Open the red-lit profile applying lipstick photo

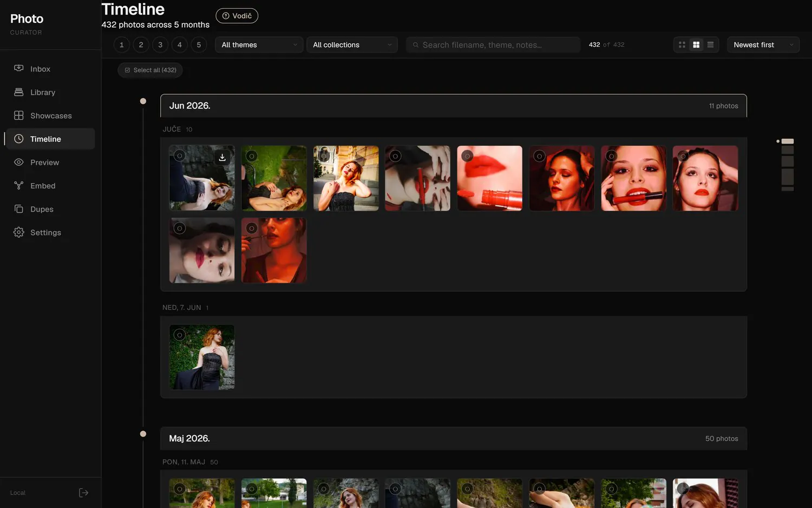(274, 250)
